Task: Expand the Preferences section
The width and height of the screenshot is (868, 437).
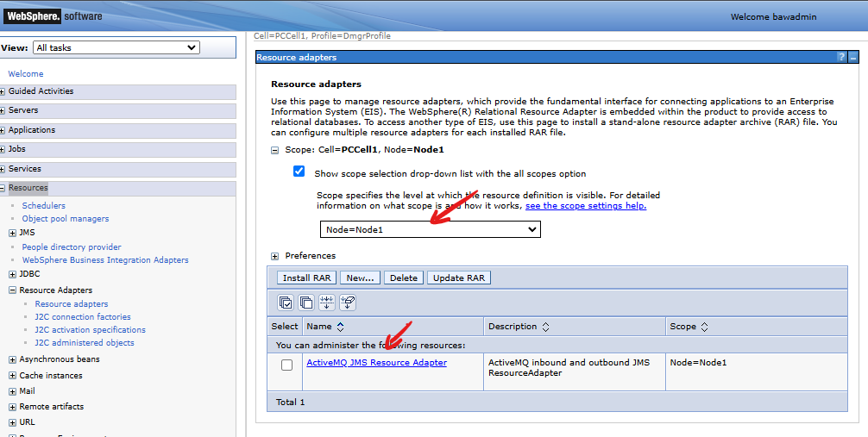Action: click(x=274, y=256)
